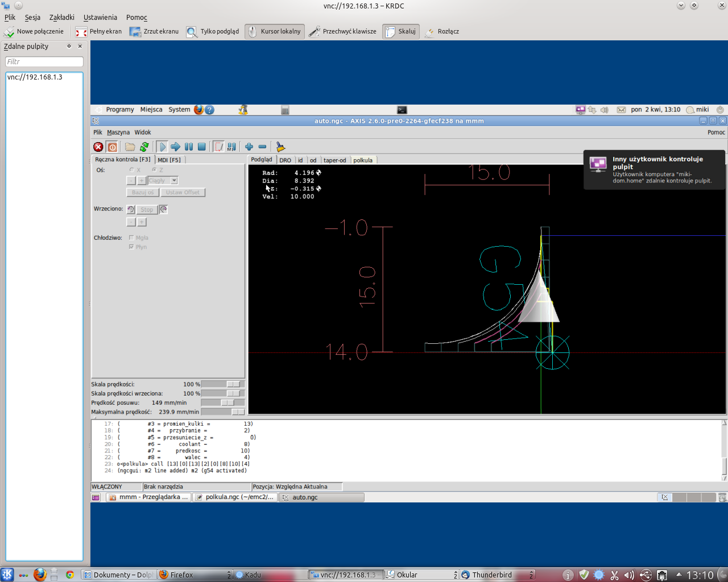
Task: Click Nowe połączenie in the KRDC toolbar
Action: pos(34,31)
